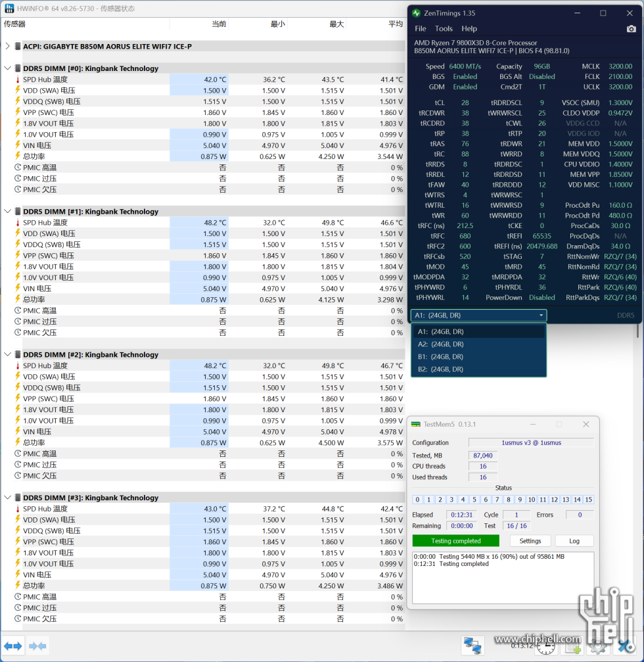The image size is (644, 662).
Task: Click the lightning icon beside DIMM #3 1.0V VOUT
Action: (x=18, y=563)
